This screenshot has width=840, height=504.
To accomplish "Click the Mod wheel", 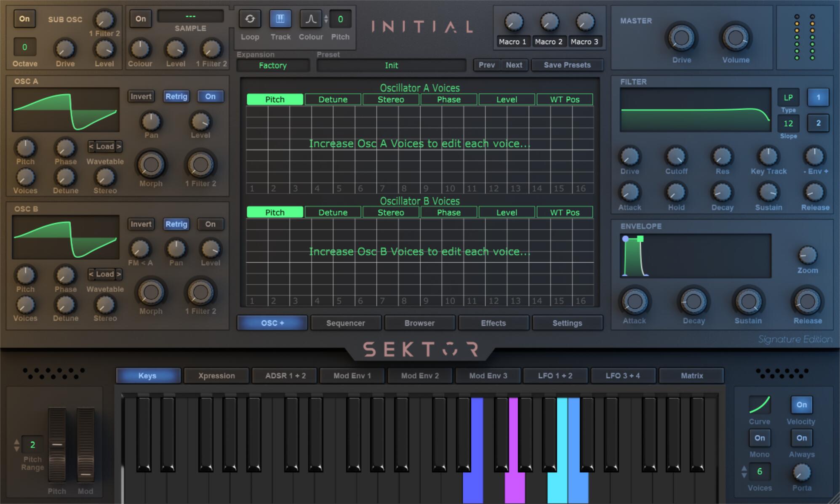I will (85, 445).
